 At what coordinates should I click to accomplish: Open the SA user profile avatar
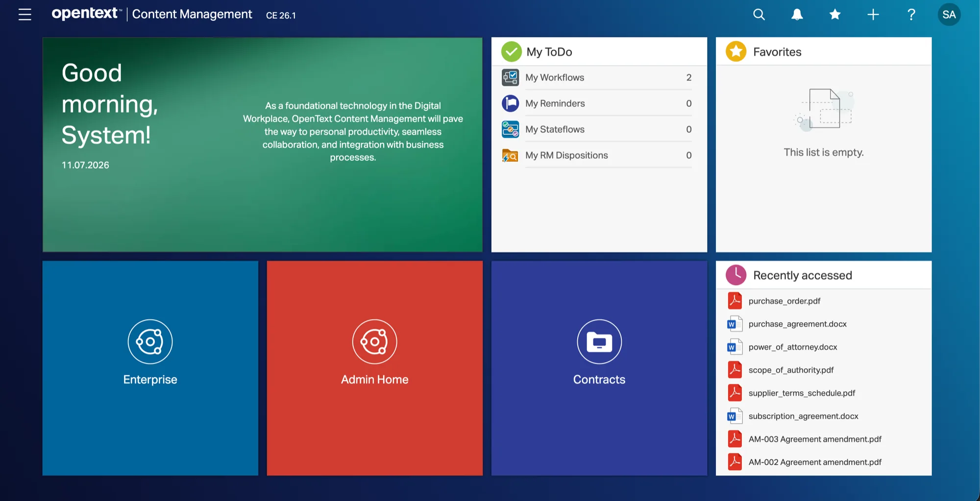pos(949,15)
